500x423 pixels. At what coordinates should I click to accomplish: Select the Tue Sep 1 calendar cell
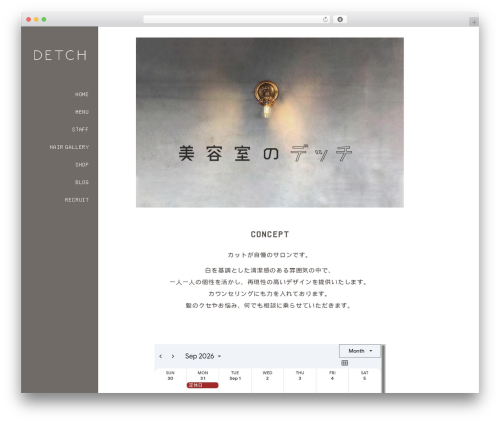point(235,380)
